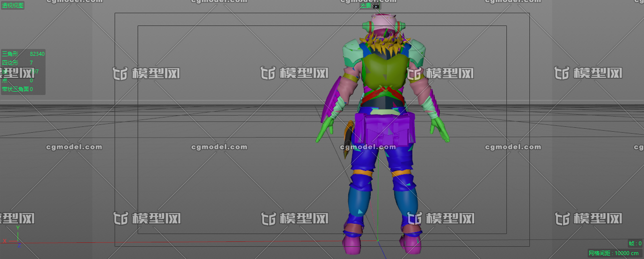Click the 点 0 statistic row
Screen dimensions: 644x259
pyautogui.click(x=18, y=80)
